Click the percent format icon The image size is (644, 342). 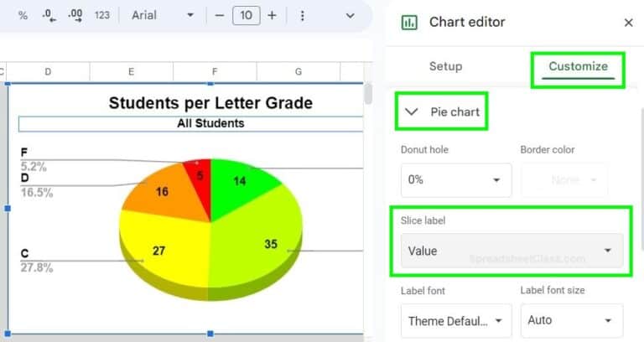click(x=23, y=16)
